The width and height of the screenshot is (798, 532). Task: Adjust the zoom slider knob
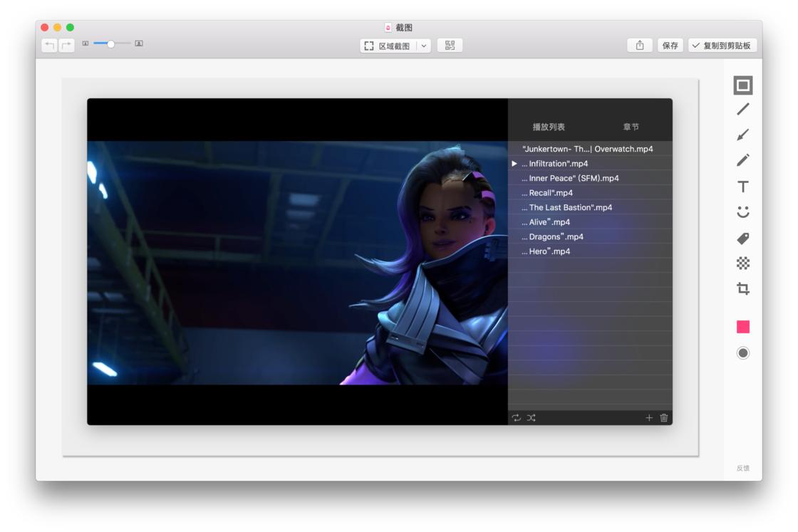(110, 43)
